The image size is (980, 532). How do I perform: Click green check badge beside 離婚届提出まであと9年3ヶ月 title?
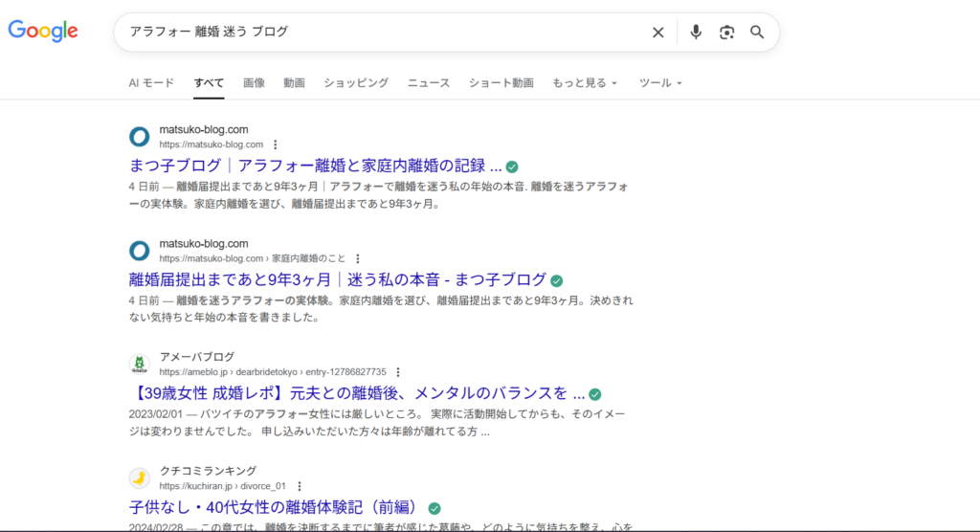pos(556,280)
